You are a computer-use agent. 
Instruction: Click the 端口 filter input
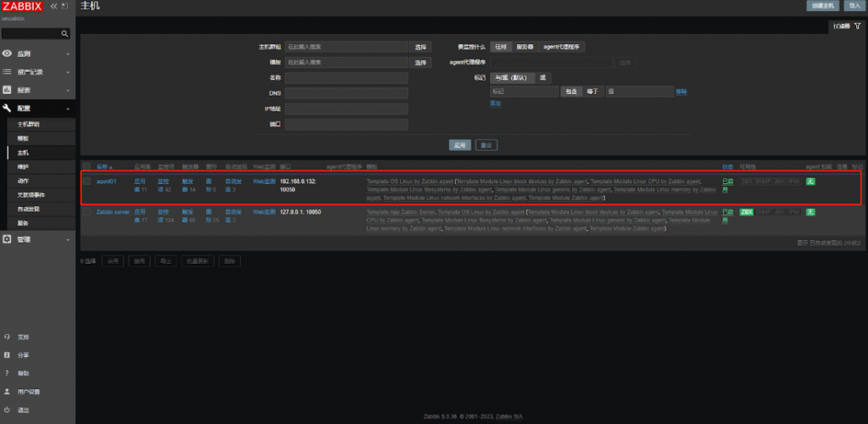(347, 125)
